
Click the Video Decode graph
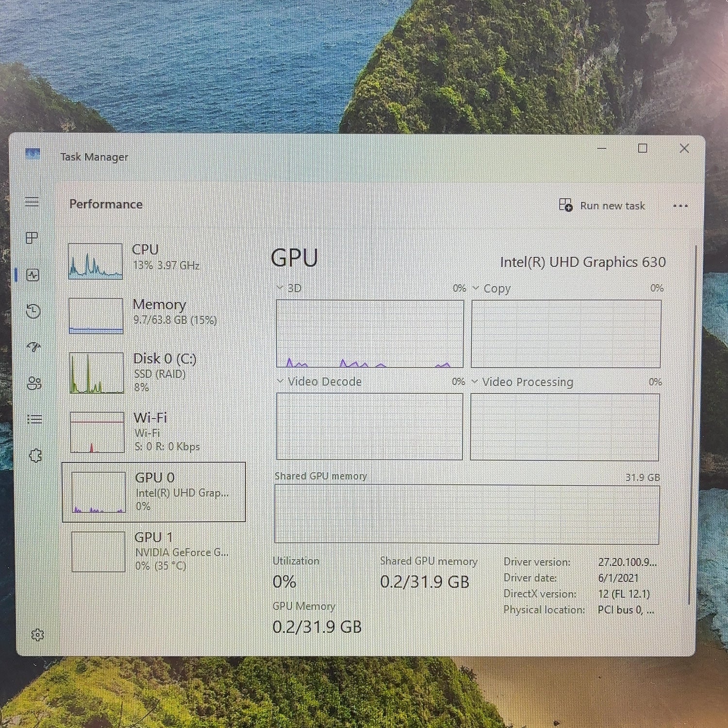[x=369, y=427]
